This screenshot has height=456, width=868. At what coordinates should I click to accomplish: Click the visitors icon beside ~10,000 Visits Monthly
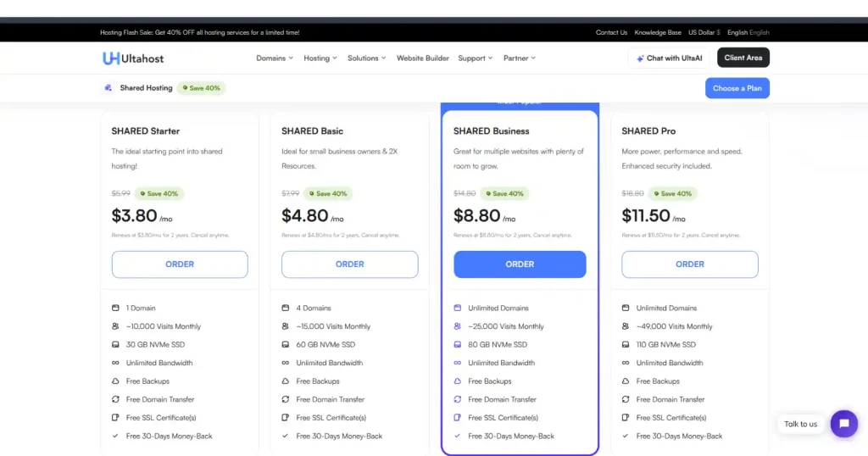[x=115, y=326]
